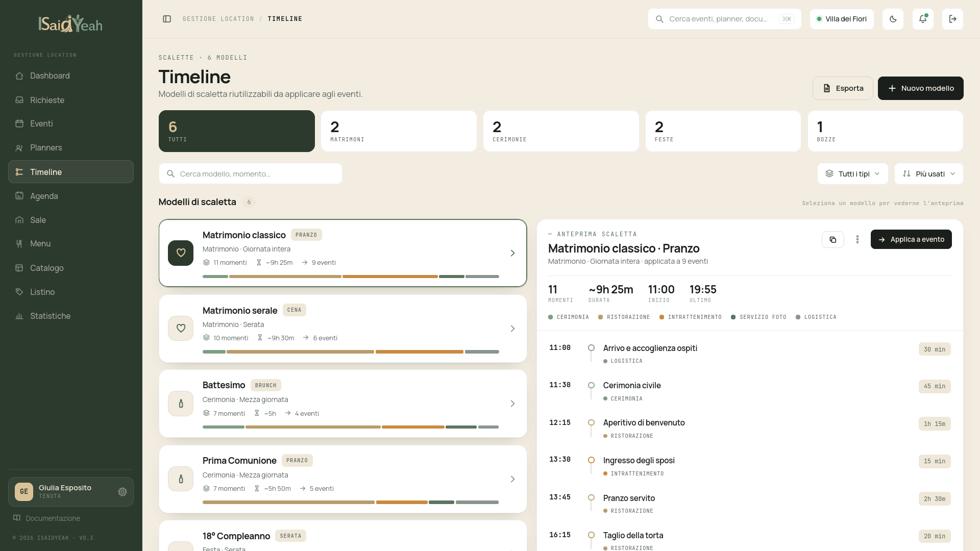Image resolution: width=980 pixels, height=551 pixels.
Task: Filter by Feste card
Action: pyautogui.click(x=723, y=131)
